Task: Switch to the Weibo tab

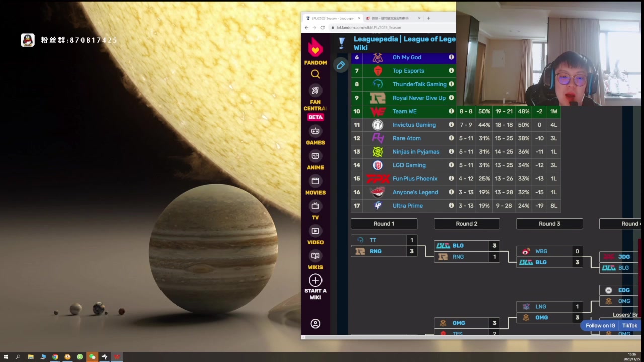Action: (x=390, y=18)
